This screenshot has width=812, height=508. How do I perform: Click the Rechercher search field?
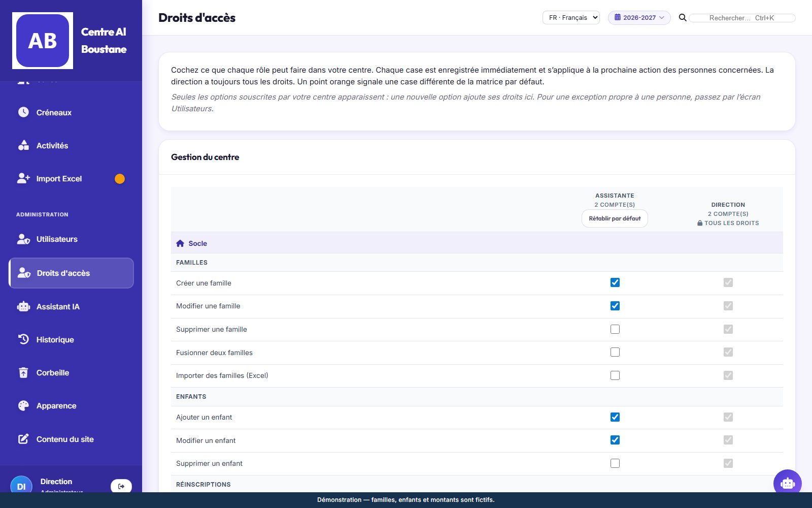click(x=741, y=18)
